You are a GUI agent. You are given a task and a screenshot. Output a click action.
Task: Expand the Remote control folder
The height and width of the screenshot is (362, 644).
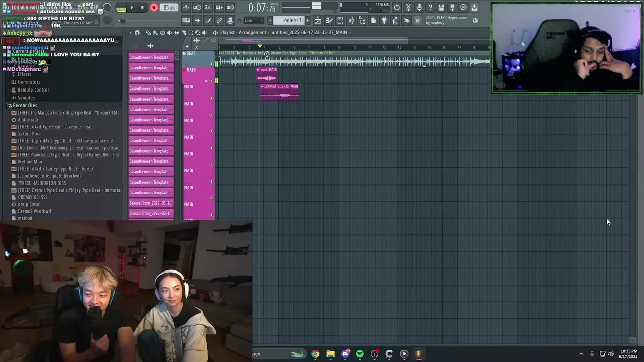click(33, 90)
